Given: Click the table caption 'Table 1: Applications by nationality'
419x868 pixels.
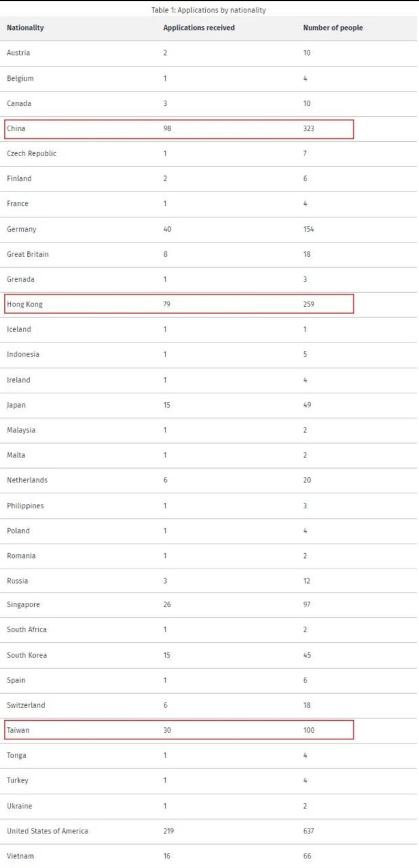Looking at the screenshot, I should 209,10.
